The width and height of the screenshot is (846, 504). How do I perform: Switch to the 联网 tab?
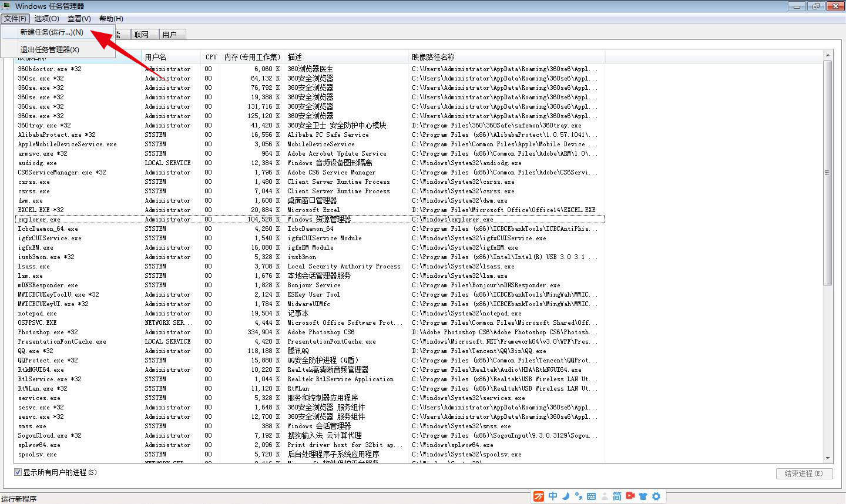[144, 35]
